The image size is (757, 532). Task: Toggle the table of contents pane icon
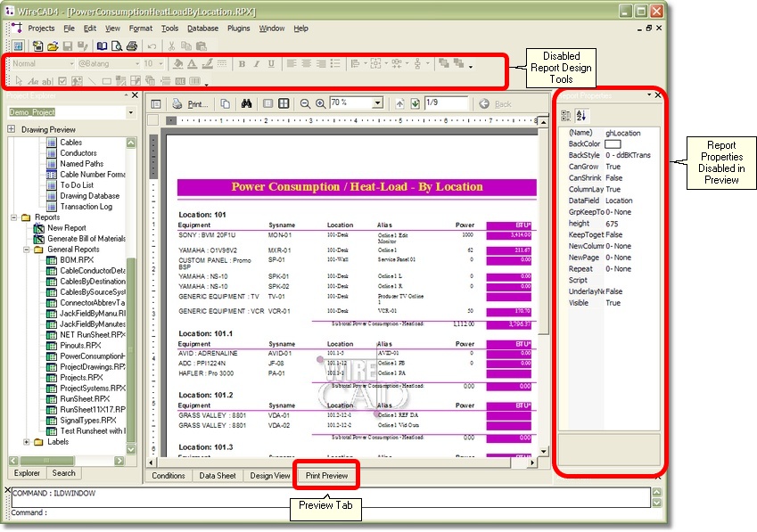(x=155, y=103)
